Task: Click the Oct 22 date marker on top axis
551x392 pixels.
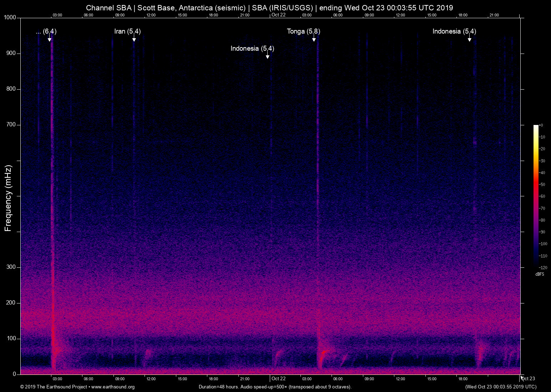Action: coord(279,15)
